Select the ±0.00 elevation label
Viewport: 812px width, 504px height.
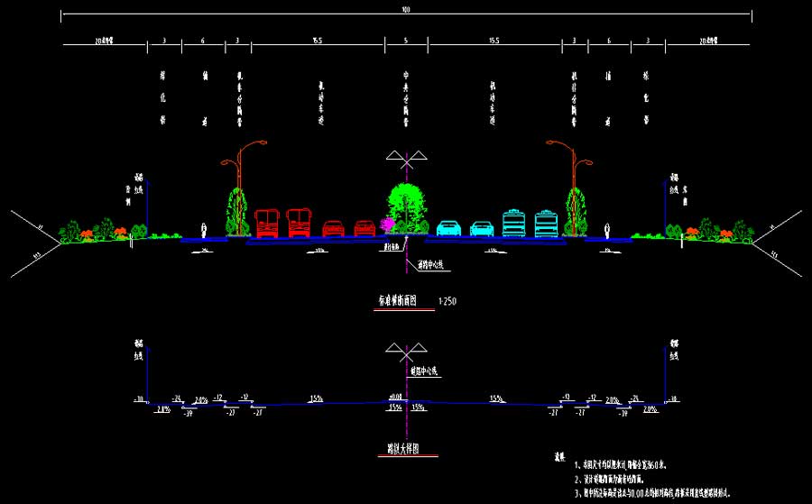click(x=395, y=397)
